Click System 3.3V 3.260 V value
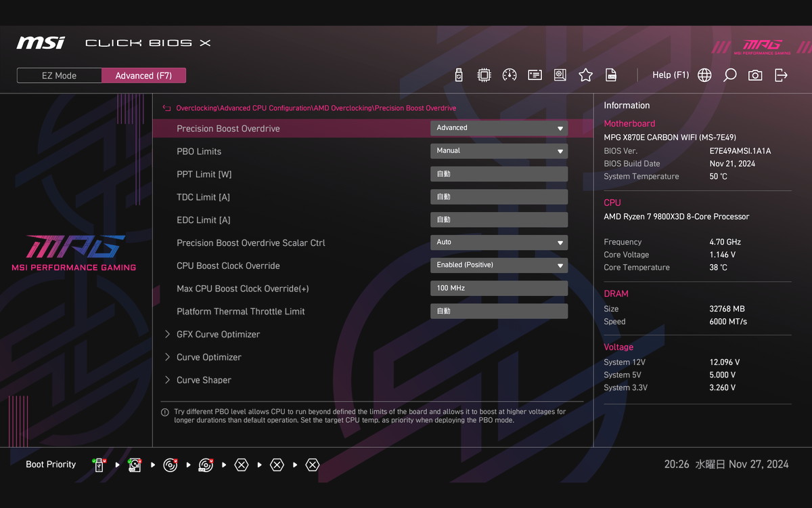Screen dimensions: 812x508 click(x=723, y=388)
